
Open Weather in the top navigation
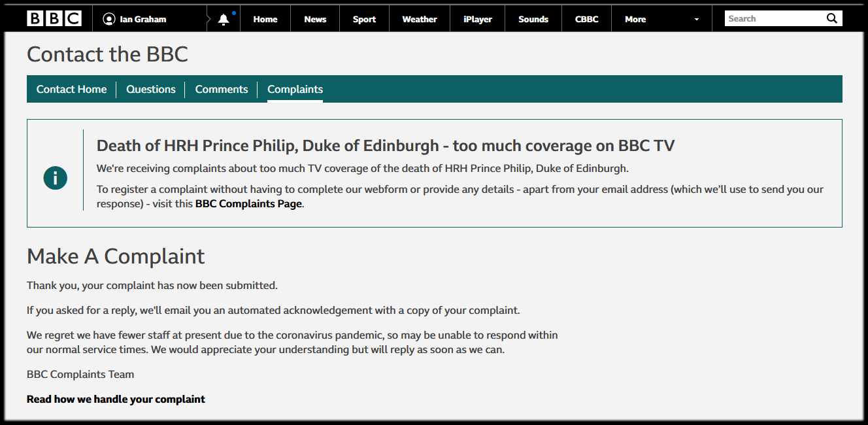(x=420, y=19)
